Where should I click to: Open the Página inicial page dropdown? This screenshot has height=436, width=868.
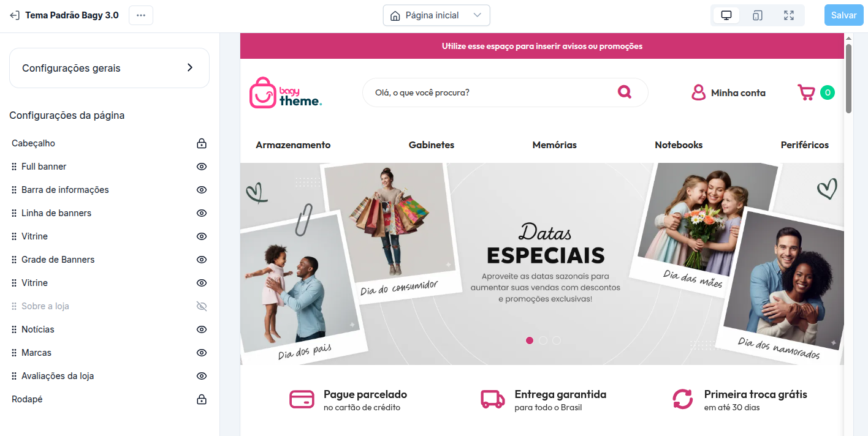coord(436,15)
